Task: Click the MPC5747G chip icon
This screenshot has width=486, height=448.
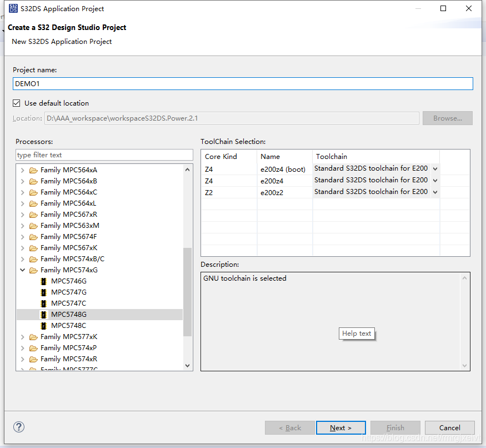Action: click(x=44, y=292)
